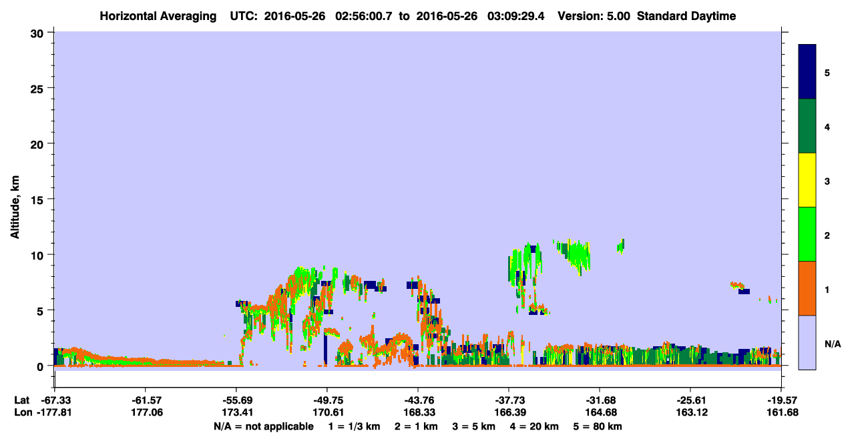Click the bright green color bar segment labeled 2

tap(807, 234)
